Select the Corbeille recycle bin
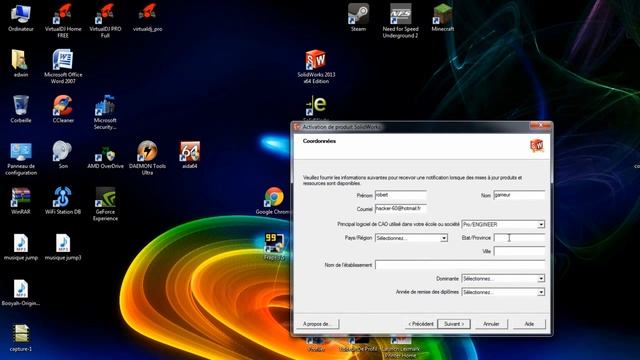 pos(20,109)
